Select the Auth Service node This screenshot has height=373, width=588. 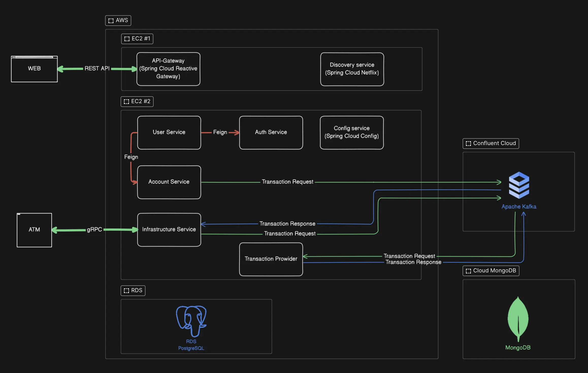coord(271,132)
